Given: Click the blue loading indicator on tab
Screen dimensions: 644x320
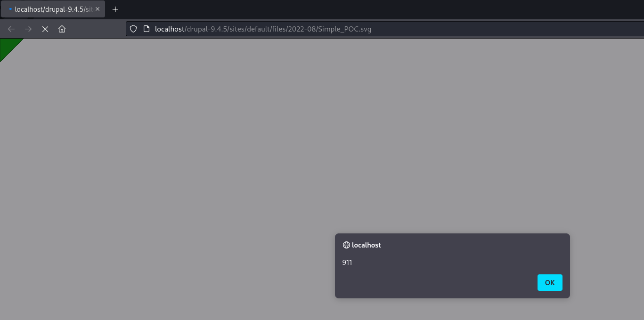Looking at the screenshot, I should pos(10,9).
